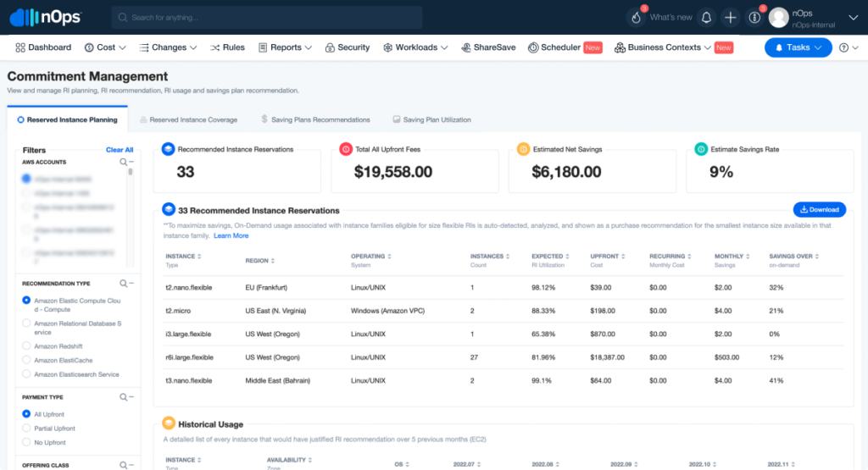Click the search magnifier in AWS Accounts filter
The image size is (868, 470).
(124, 162)
